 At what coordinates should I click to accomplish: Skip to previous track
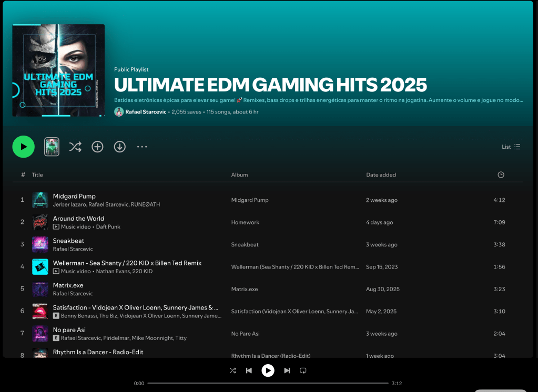pyautogui.click(x=249, y=370)
